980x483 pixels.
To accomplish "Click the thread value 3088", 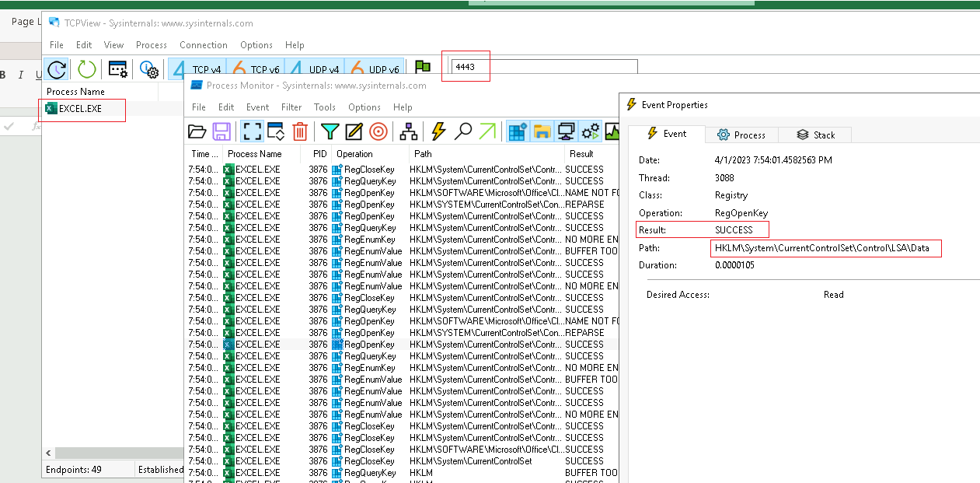I will coord(724,178).
